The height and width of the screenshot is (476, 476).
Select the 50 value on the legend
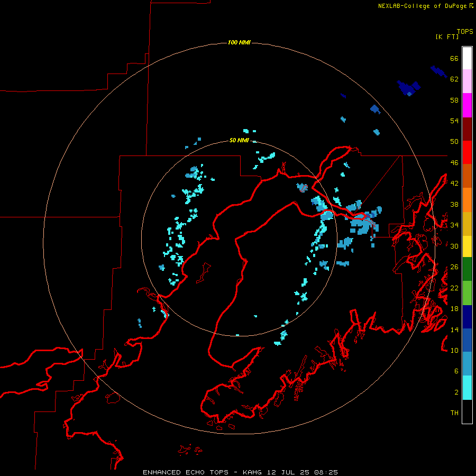pos(454,142)
